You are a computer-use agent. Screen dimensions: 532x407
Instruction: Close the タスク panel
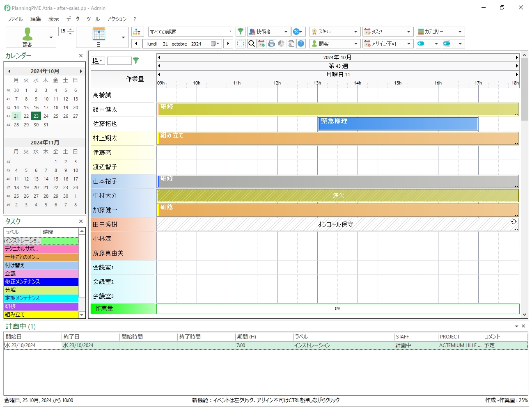coord(81,222)
